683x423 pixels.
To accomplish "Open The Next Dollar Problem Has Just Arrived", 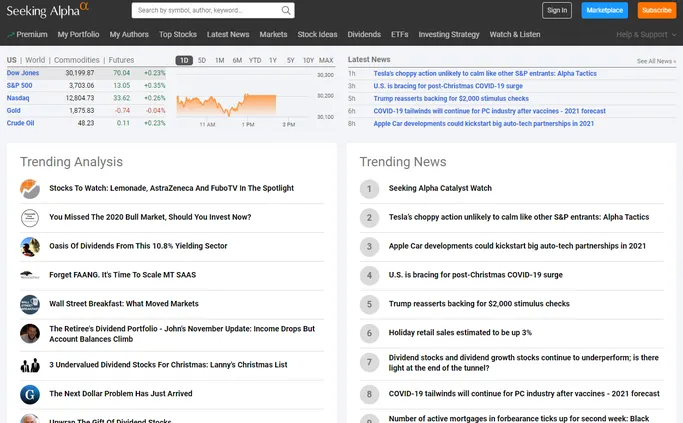I will pyautogui.click(x=121, y=394).
